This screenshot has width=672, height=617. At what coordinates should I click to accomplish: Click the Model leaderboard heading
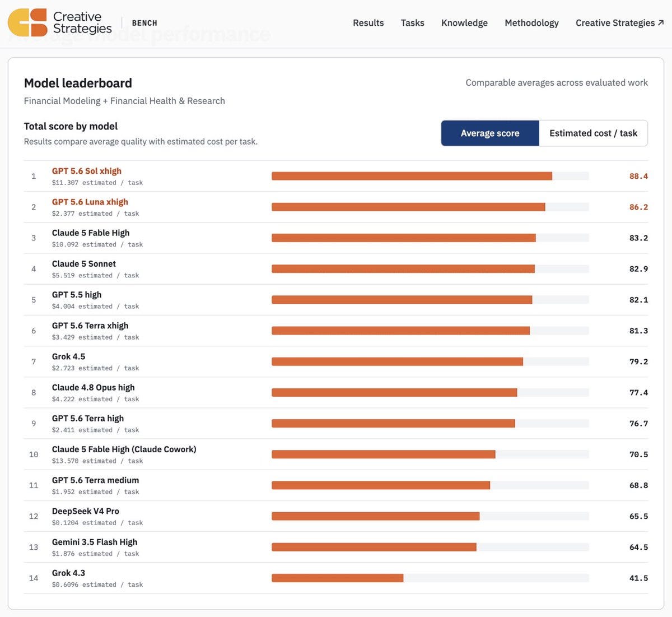pos(78,83)
